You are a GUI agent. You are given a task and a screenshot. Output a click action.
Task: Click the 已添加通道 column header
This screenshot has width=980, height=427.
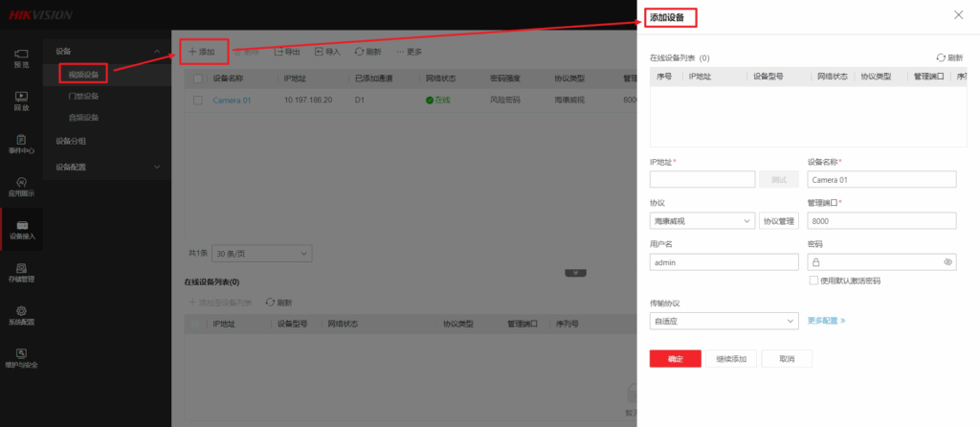pos(374,79)
